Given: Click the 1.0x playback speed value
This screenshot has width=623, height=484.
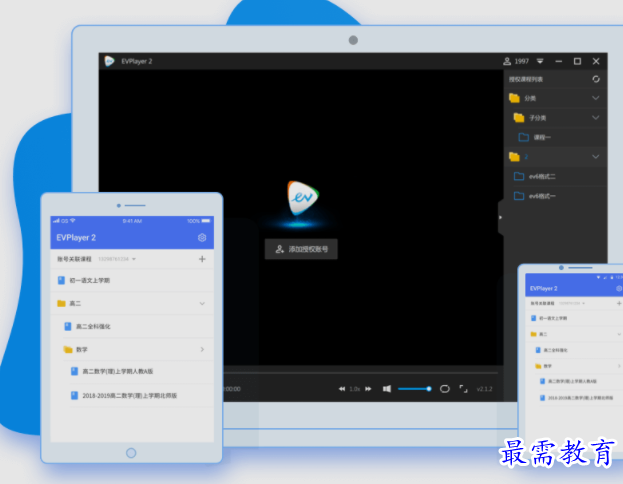Looking at the screenshot, I should click(354, 389).
